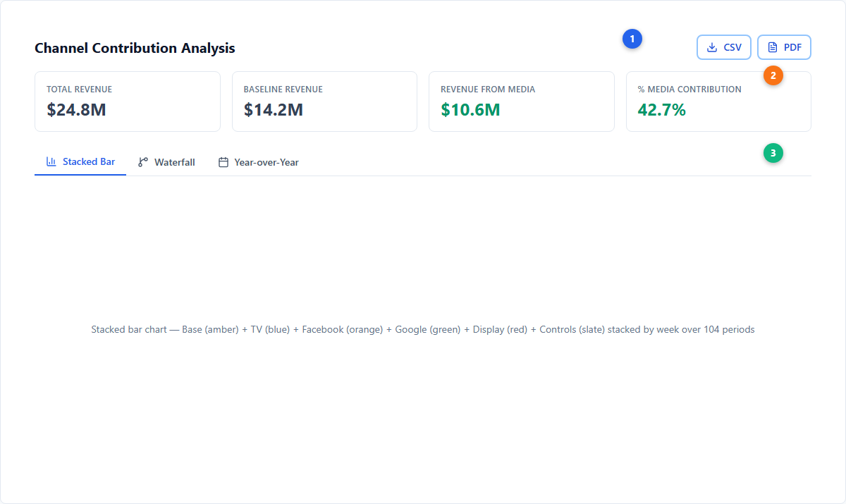The height and width of the screenshot is (504, 846).
Task: Click the calendar icon beside Year-over-Year
Action: pyautogui.click(x=223, y=162)
